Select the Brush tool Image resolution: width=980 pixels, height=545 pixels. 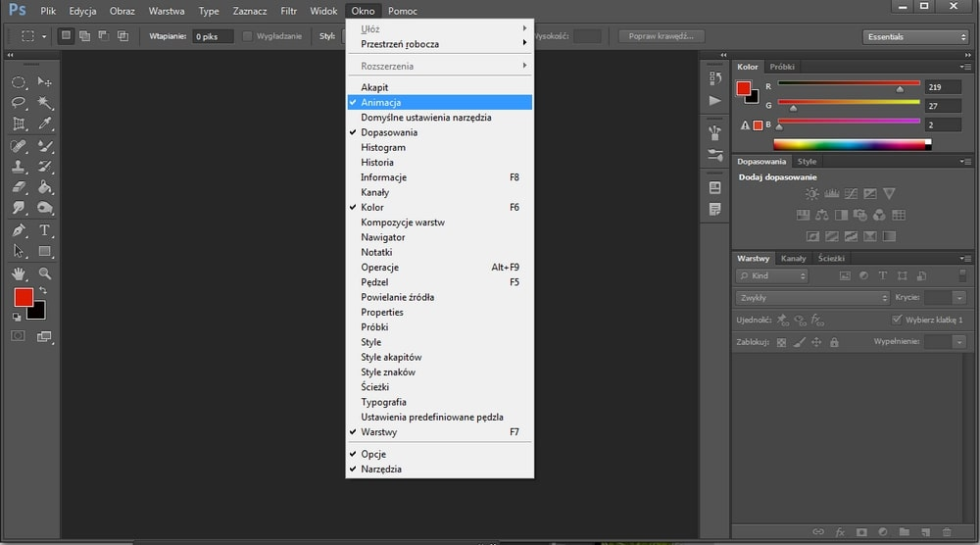tap(44, 146)
